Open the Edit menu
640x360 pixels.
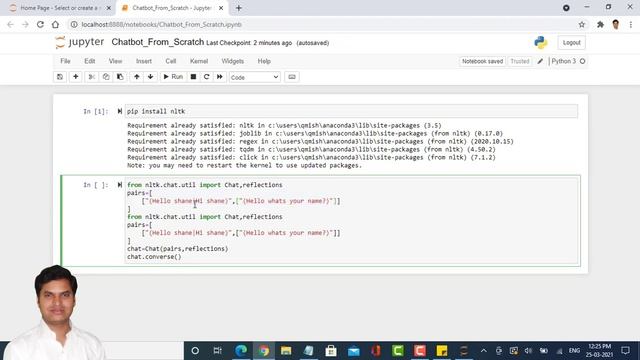pos(89,61)
